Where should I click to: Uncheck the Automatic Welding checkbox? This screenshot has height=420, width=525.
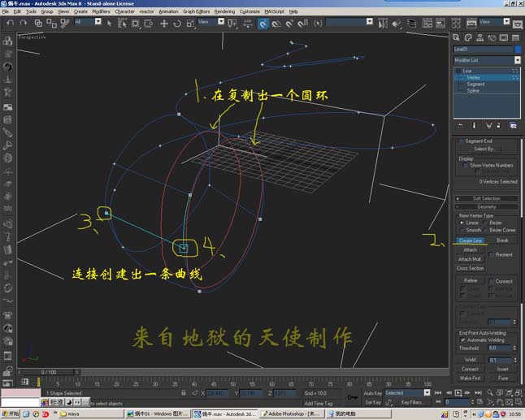click(462, 340)
